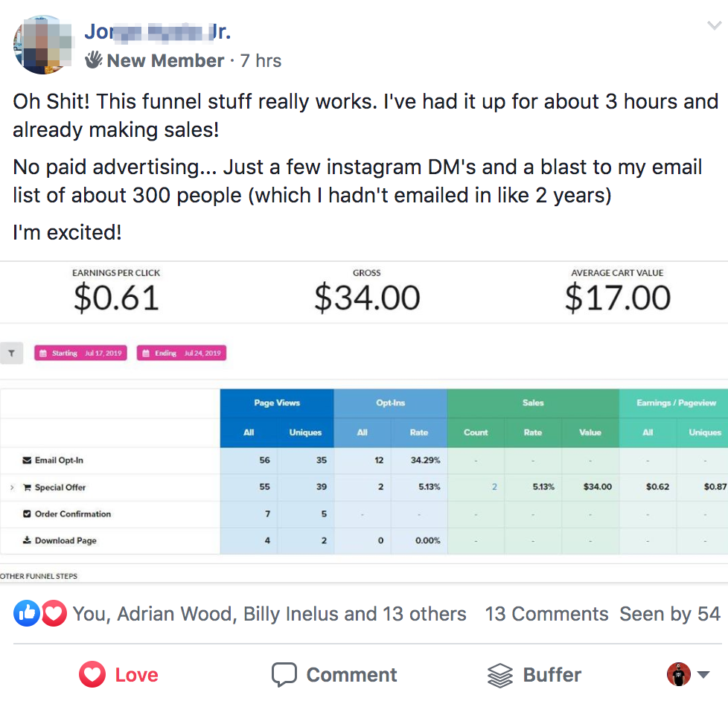Screen dimensions: 728x701
Task: Expand the Special Offer row arrow
Action: [12, 487]
